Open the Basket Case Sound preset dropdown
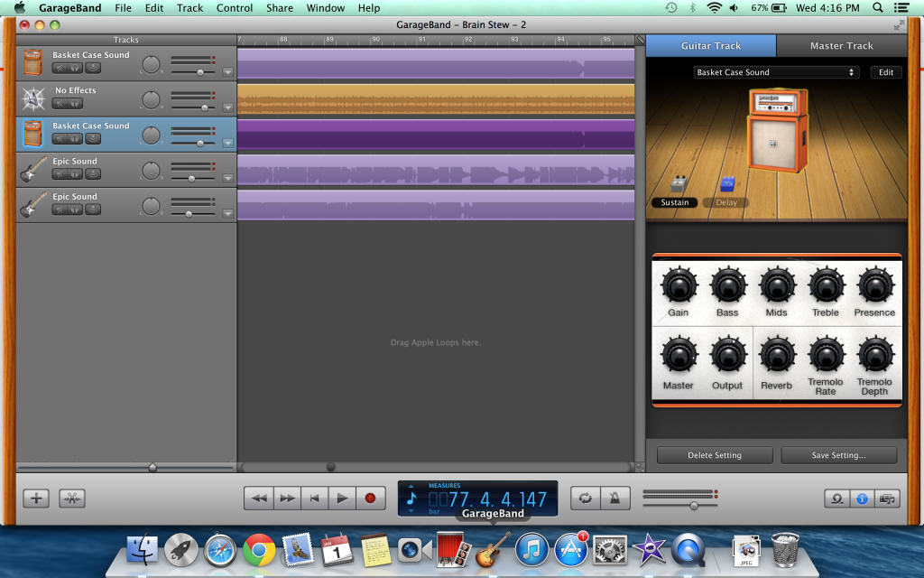The width and height of the screenshot is (924, 578). click(x=776, y=72)
